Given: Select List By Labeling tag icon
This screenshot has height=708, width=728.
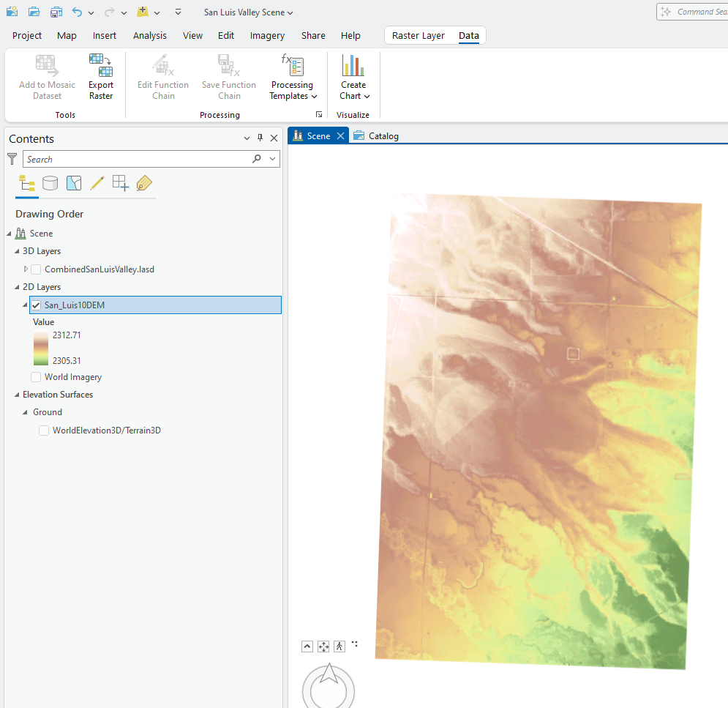Looking at the screenshot, I should [144, 183].
